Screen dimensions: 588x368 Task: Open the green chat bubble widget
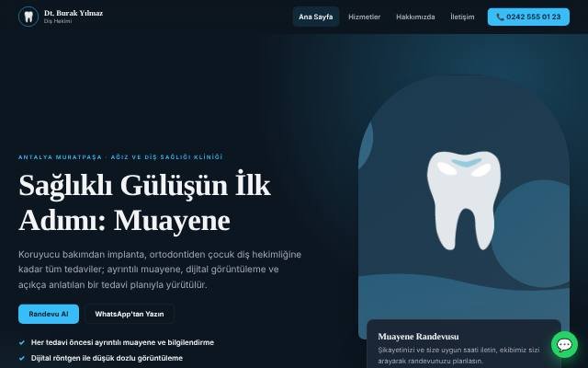(x=564, y=344)
